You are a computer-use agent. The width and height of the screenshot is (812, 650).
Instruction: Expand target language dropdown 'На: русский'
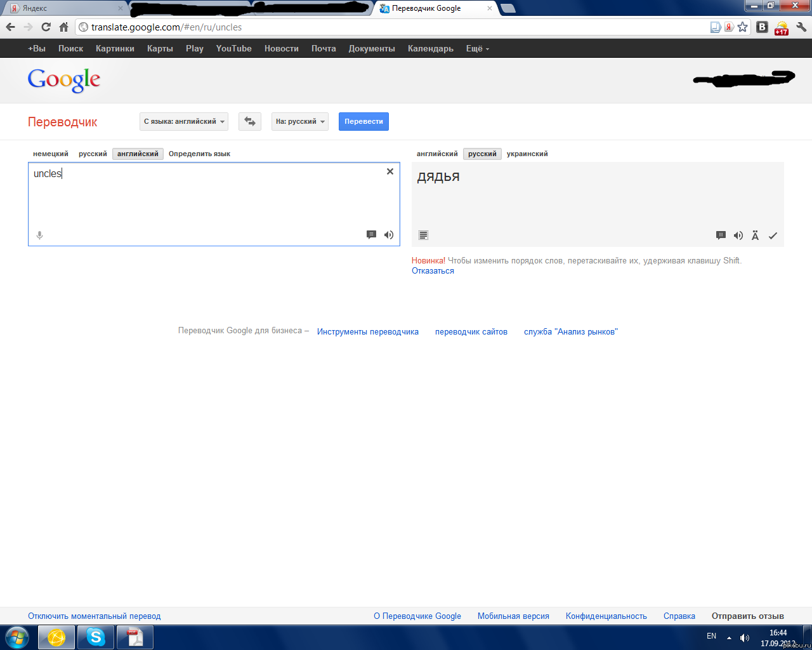point(300,121)
